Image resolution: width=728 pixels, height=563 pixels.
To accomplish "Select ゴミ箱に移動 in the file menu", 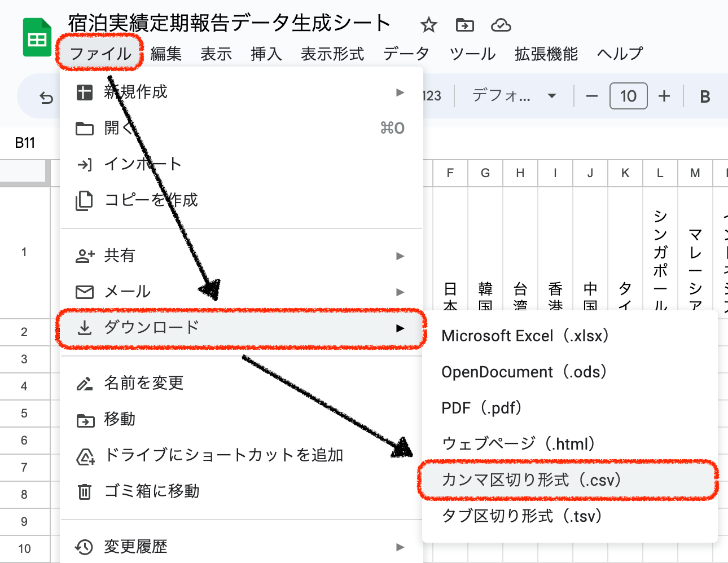I will [152, 491].
